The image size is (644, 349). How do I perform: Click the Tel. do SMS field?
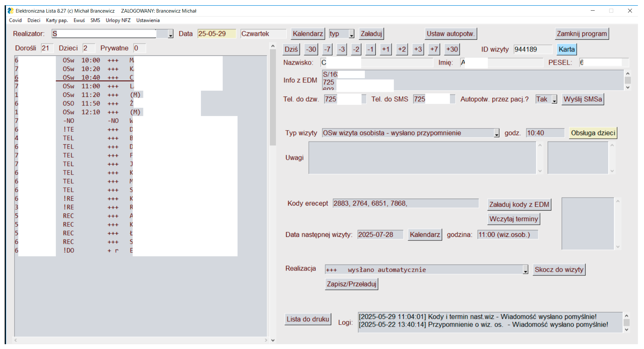[x=434, y=99]
